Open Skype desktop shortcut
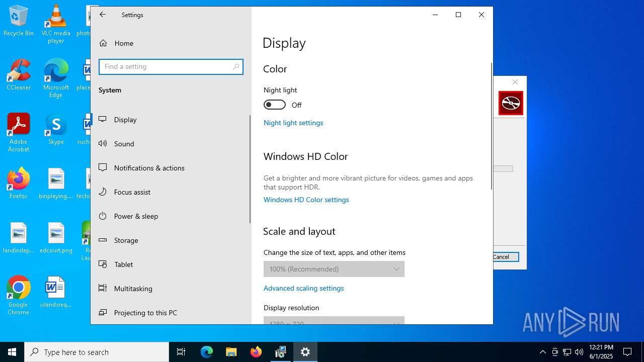Screen dimensions: 644x362 point(56,129)
